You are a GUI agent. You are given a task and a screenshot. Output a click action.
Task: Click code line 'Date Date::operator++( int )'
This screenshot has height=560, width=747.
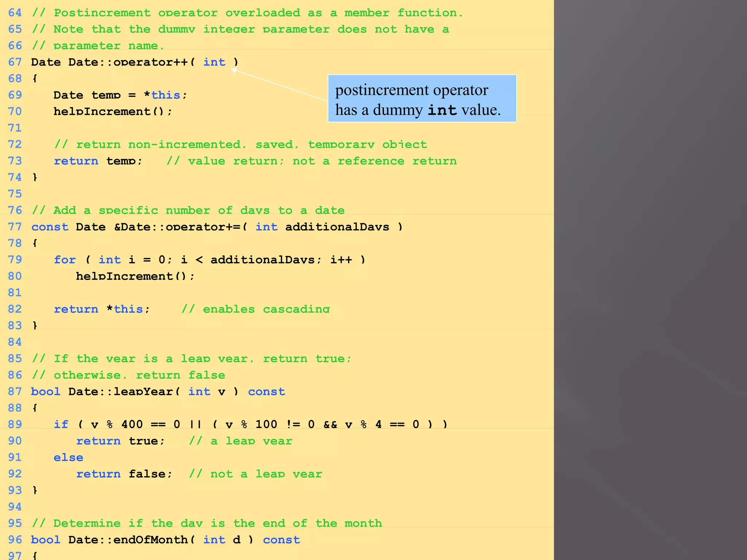click(135, 62)
